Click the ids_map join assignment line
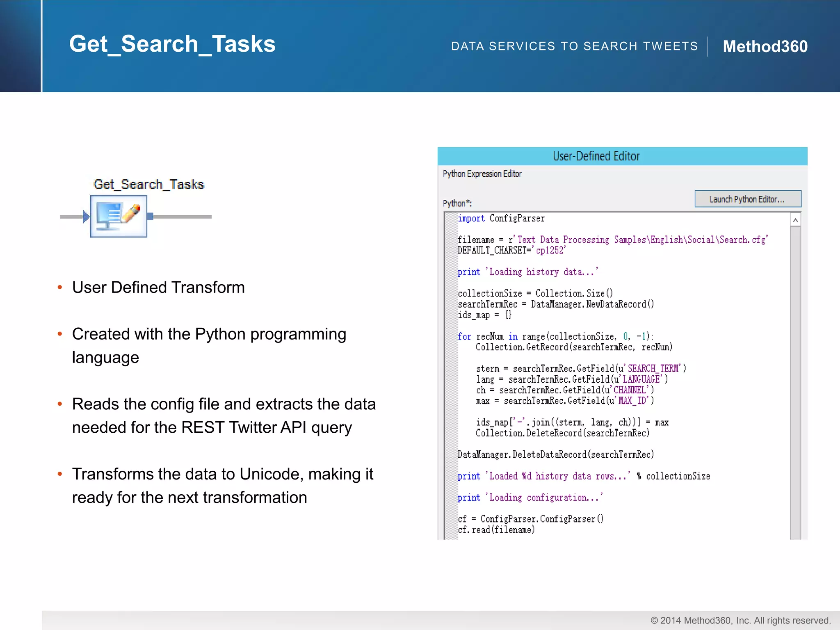The image size is (840, 630). click(x=572, y=422)
